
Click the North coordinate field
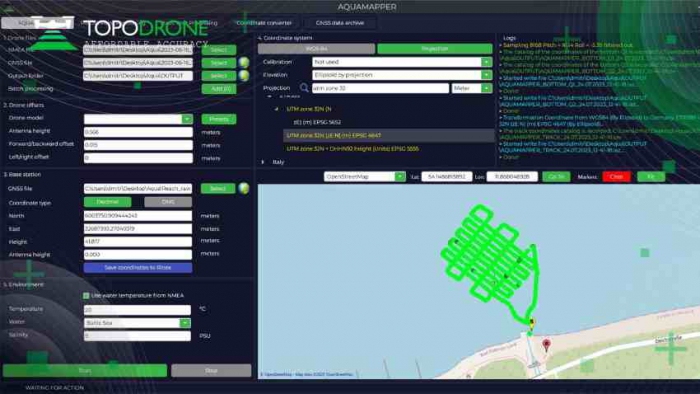[138, 216]
